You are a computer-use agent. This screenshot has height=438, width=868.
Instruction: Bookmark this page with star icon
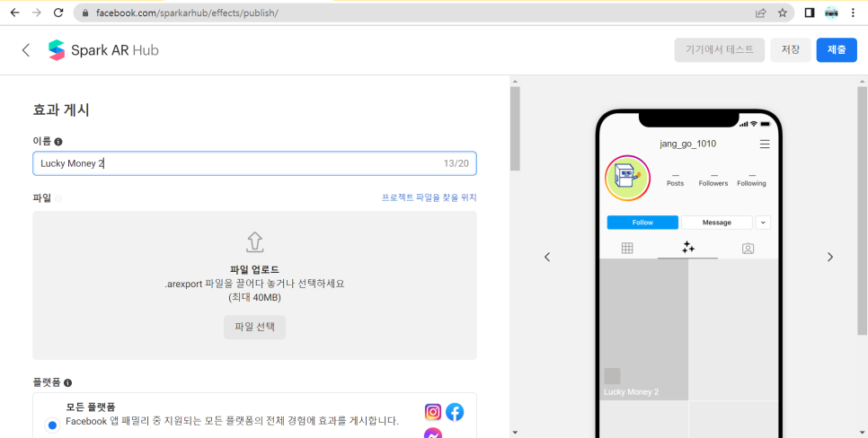783,13
